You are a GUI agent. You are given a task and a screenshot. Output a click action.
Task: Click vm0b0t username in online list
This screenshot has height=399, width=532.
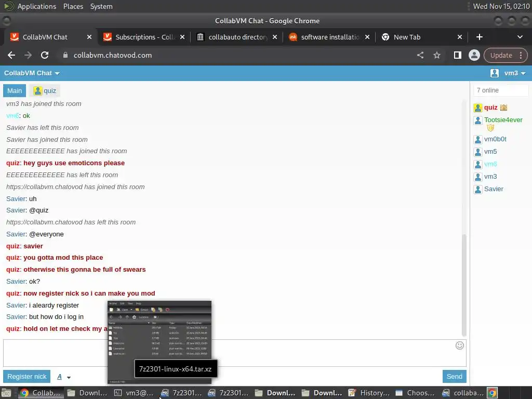click(495, 139)
